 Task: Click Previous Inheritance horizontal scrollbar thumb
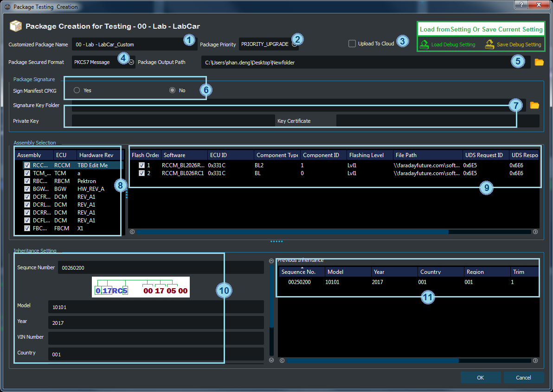(372, 360)
